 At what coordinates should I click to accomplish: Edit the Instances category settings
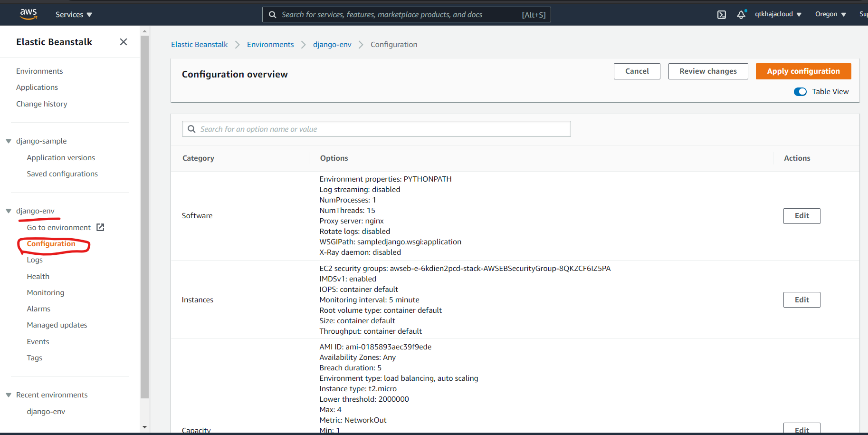tap(801, 300)
